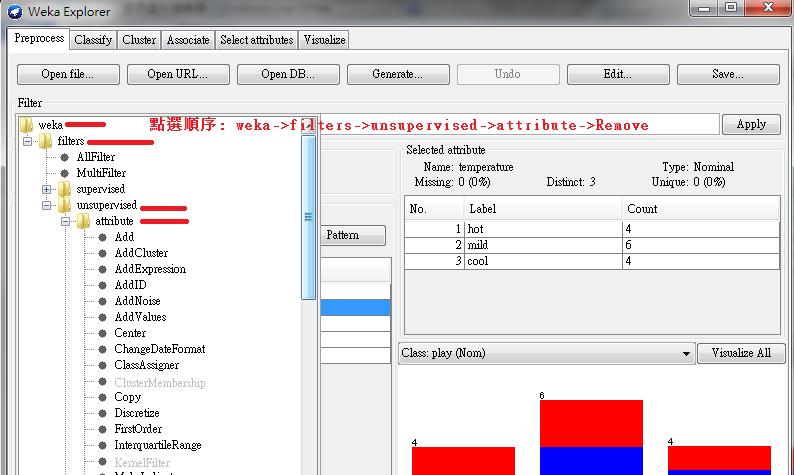Switch to the Preprocess tab
794x475 pixels.
(x=39, y=38)
